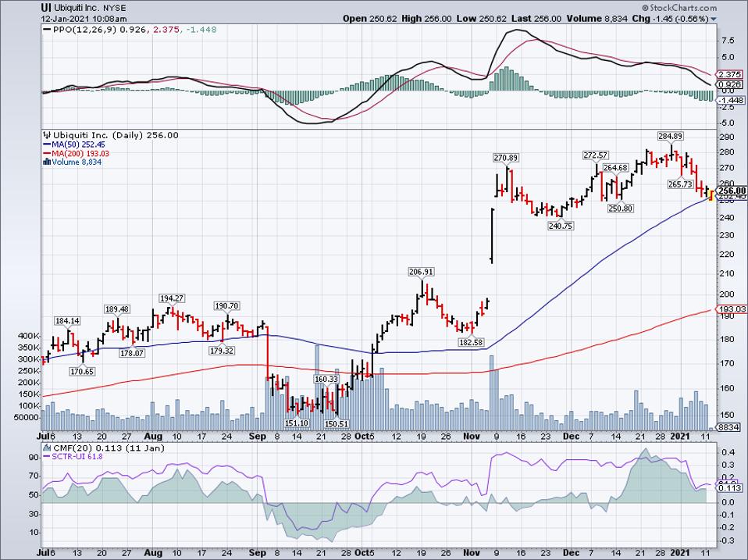Click the 150.51 low price annotation
748x560 pixels.
337,423
